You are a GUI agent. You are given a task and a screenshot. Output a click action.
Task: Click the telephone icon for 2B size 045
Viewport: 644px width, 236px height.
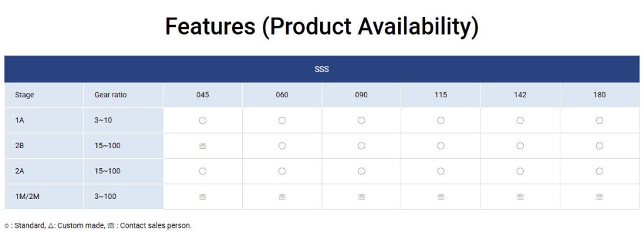203,146
